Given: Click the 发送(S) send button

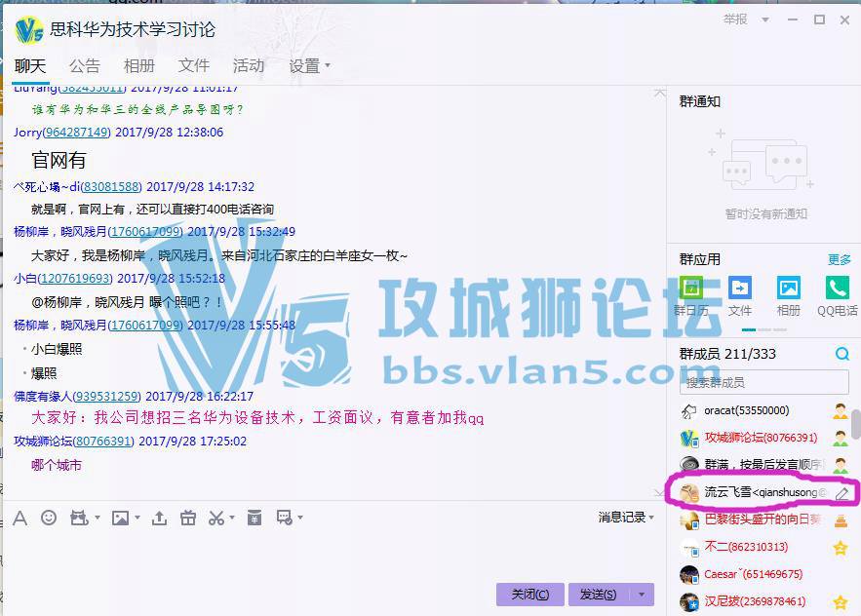Looking at the screenshot, I should point(599,595).
